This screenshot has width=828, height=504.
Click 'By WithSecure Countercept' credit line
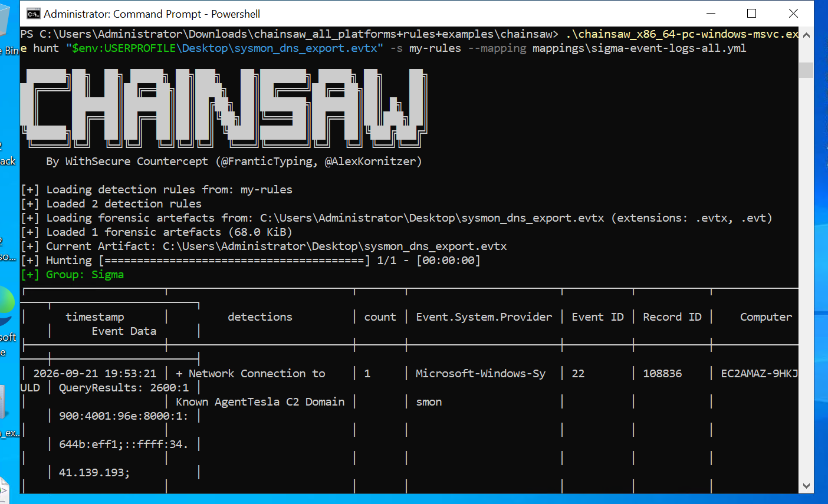click(x=234, y=161)
